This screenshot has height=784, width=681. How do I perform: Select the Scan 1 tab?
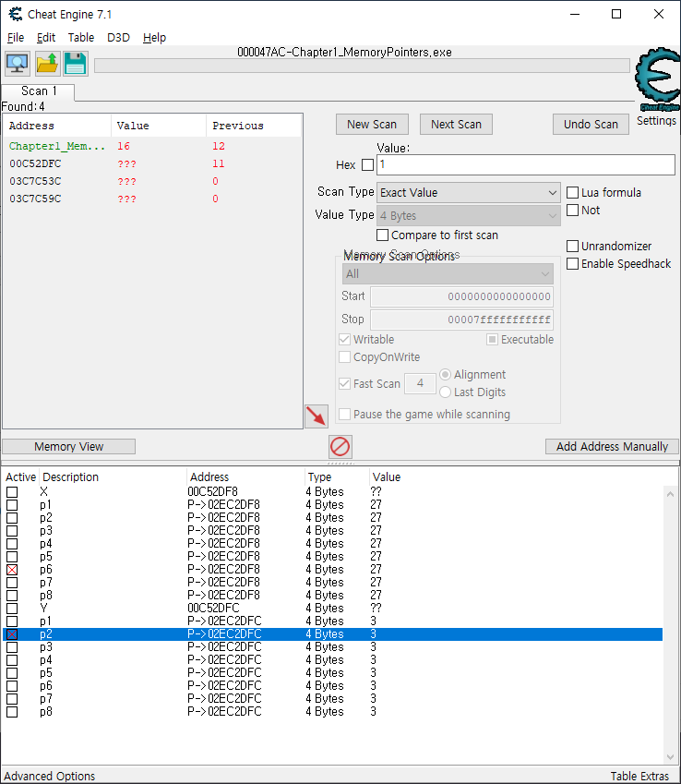(39, 91)
